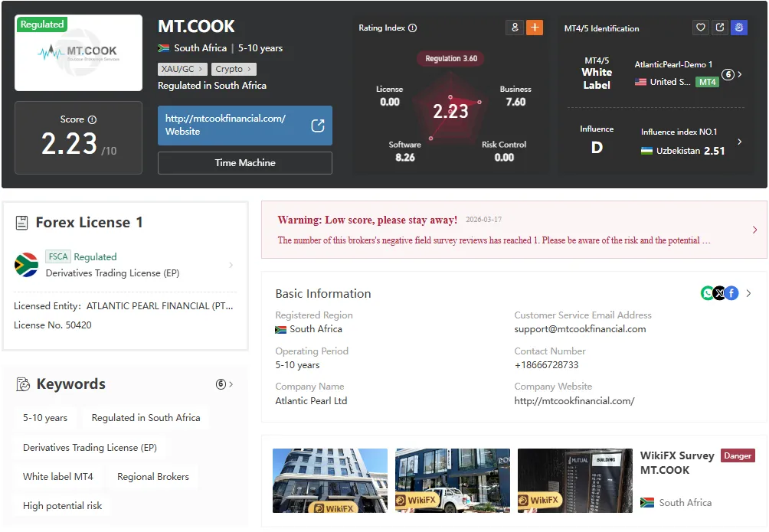Click the Score info icon
Image resolution: width=769 pixels, height=532 pixels.
click(x=92, y=119)
